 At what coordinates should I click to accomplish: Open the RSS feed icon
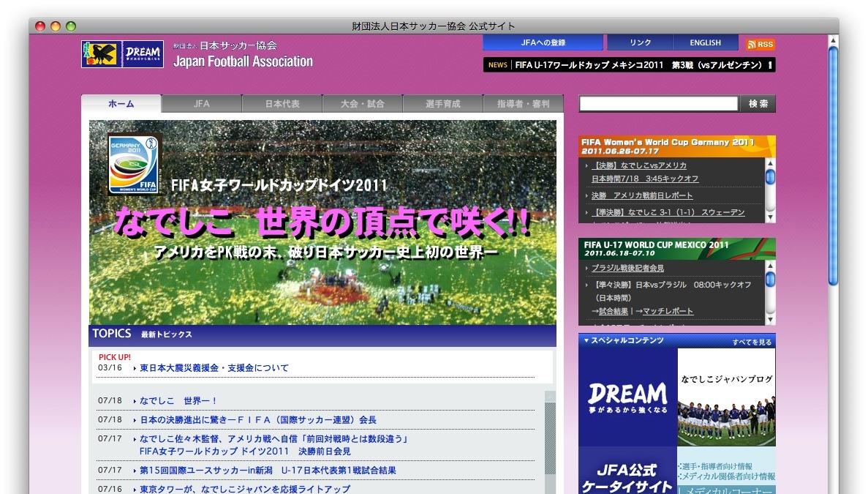(760, 45)
